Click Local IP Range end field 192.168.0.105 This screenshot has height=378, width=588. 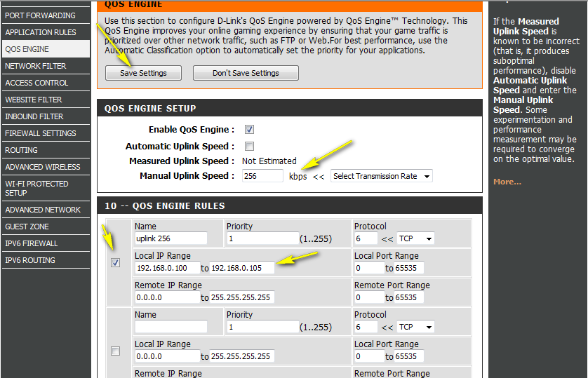coord(242,268)
